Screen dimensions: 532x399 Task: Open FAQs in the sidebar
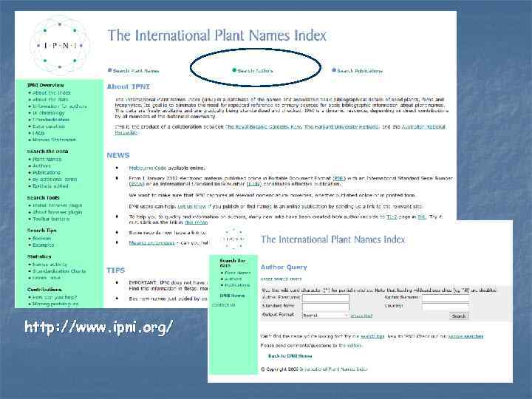tap(38, 133)
